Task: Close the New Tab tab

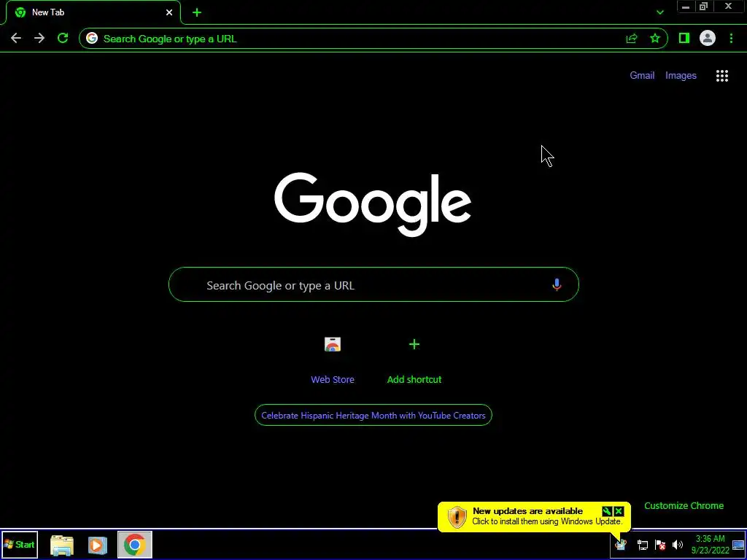Action: [169, 12]
